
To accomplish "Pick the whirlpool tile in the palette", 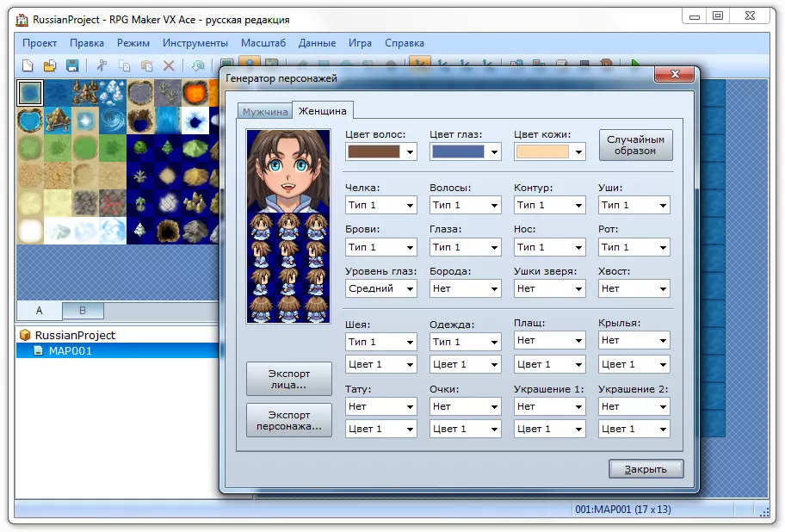I will [113, 121].
